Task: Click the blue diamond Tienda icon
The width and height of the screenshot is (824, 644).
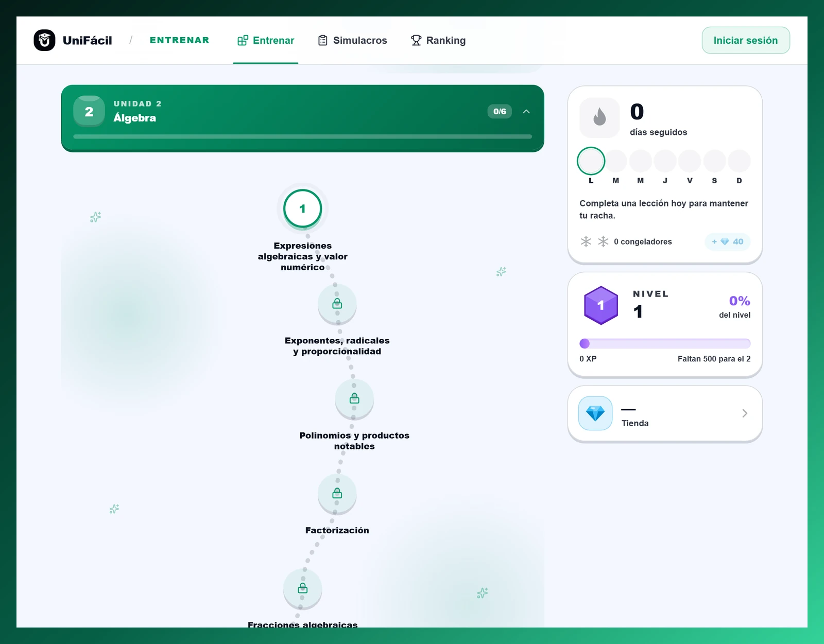Action: point(595,413)
